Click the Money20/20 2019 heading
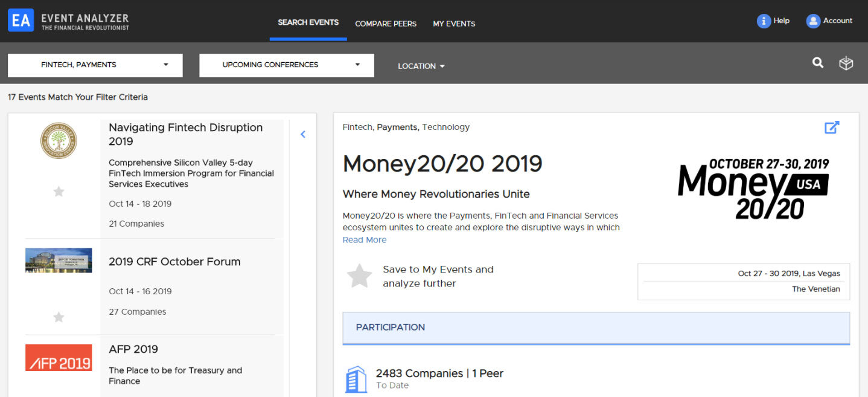The image size is (868, 397). [442, 164]
